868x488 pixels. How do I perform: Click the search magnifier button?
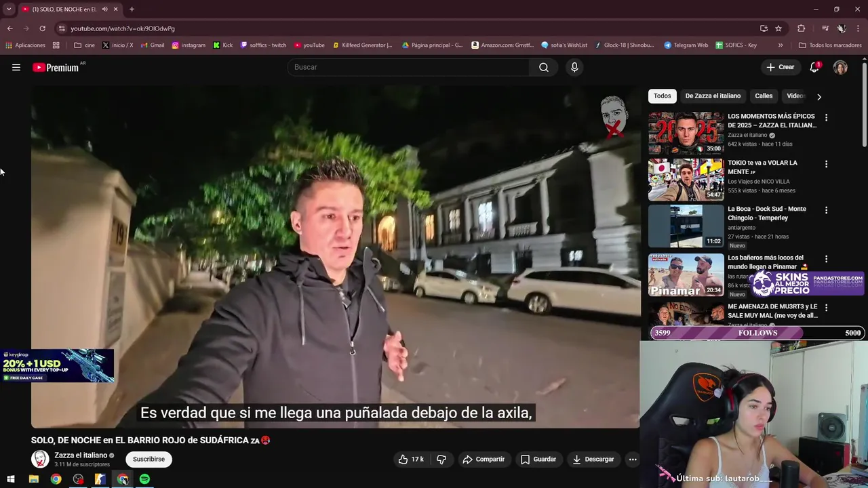[x=544, y=67]
